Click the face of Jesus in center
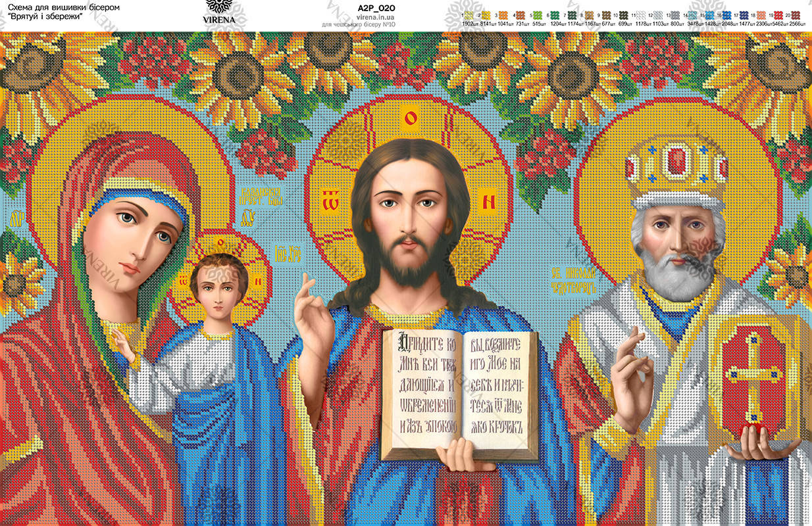Viewport: 812px width, 526px height. (x=407, y=210)
